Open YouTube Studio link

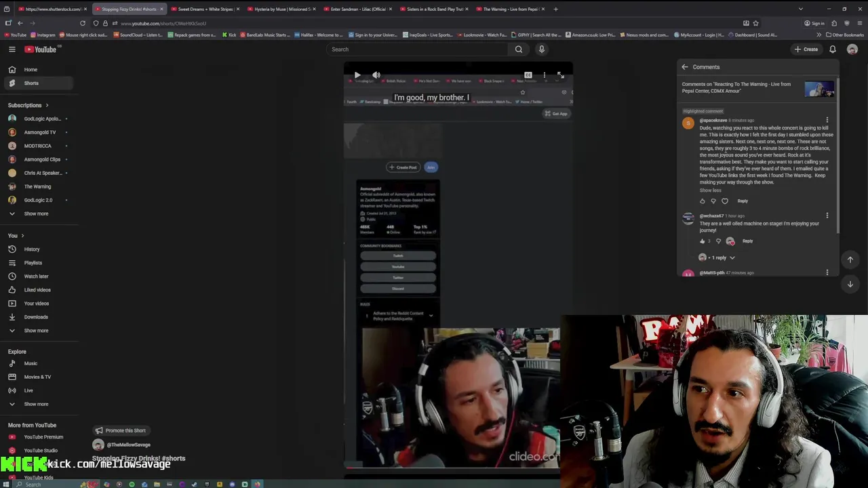[x=39, y=450]
